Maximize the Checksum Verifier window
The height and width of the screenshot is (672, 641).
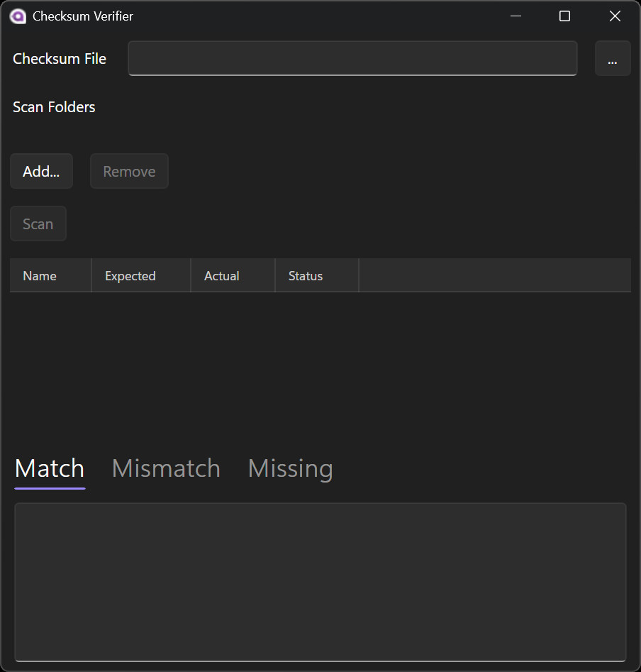coord(564,16)
